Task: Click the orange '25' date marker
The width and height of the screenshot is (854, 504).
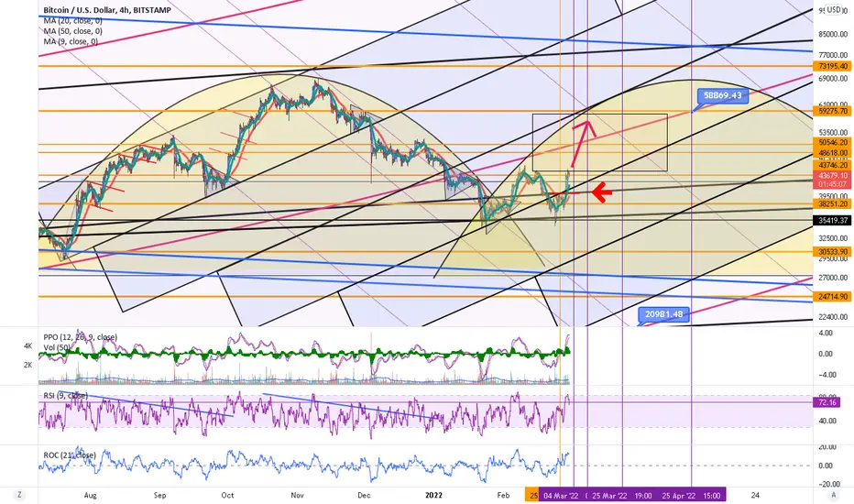Action: pyautogui.click(x=532, y=495)
